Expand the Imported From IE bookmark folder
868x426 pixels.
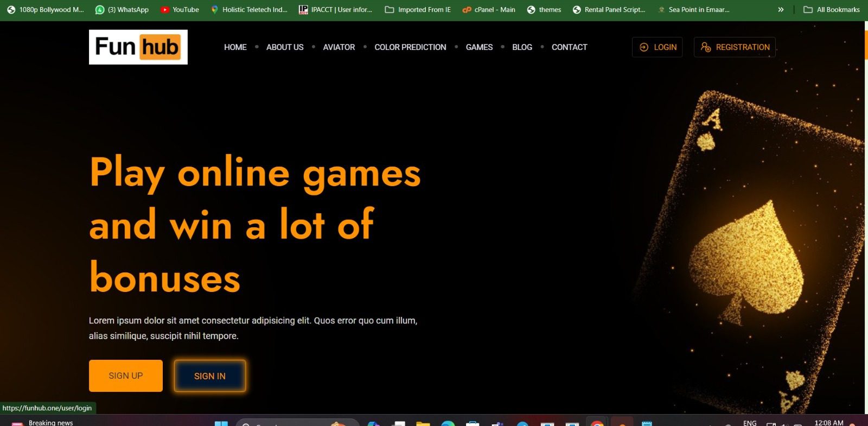[418, 10]
